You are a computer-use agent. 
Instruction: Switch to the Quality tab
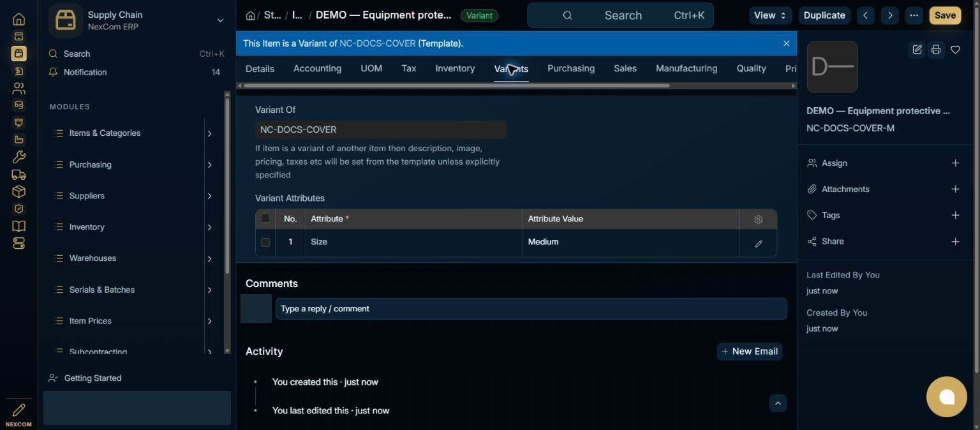[x=751, y=68]
